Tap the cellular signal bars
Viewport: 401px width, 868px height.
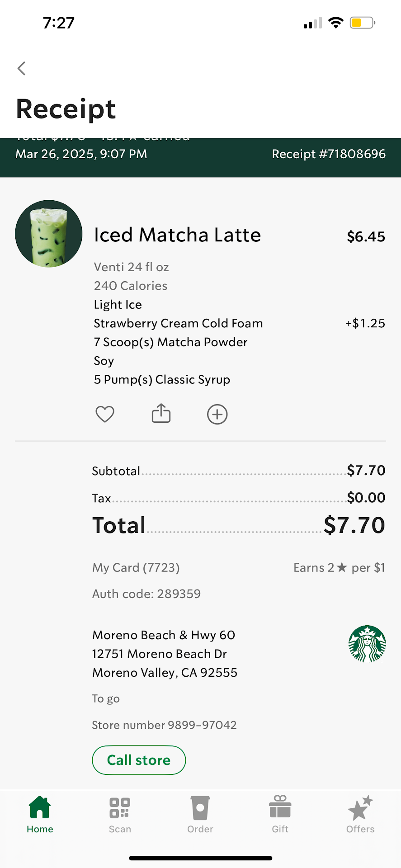pos(313,23)
